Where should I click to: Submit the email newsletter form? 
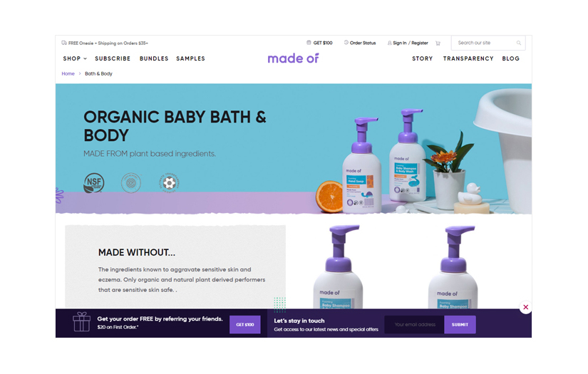[460, 325]
